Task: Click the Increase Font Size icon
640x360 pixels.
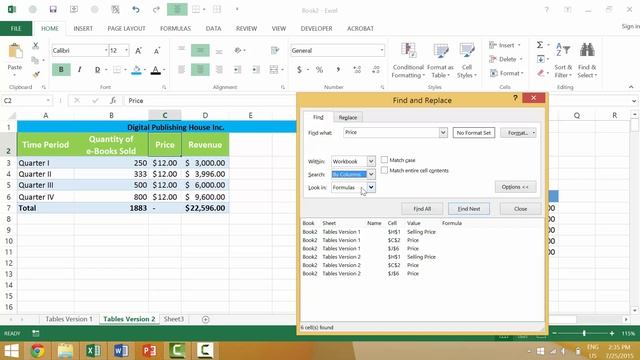Action: point(138,51)
